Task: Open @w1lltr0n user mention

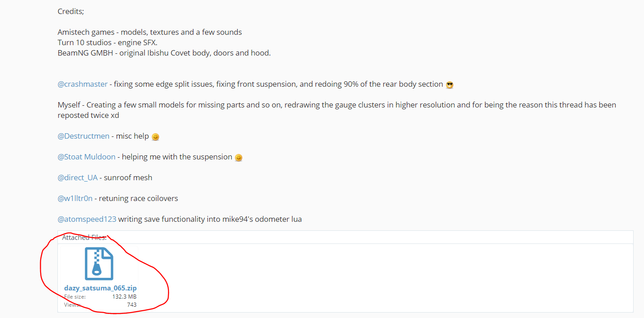Action: tap(75, 198)
